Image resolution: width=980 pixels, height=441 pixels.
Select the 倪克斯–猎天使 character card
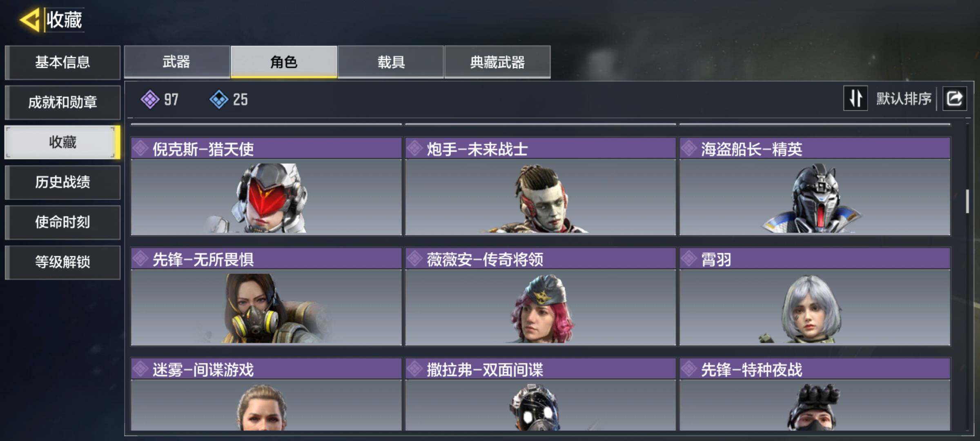pos(266,186)
